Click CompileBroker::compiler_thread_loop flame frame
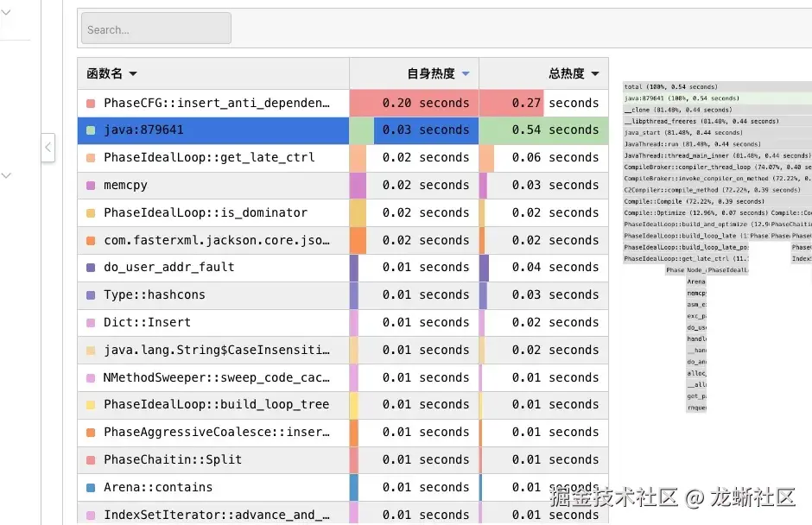The image size is (812, 525). [x=717, y=167]
